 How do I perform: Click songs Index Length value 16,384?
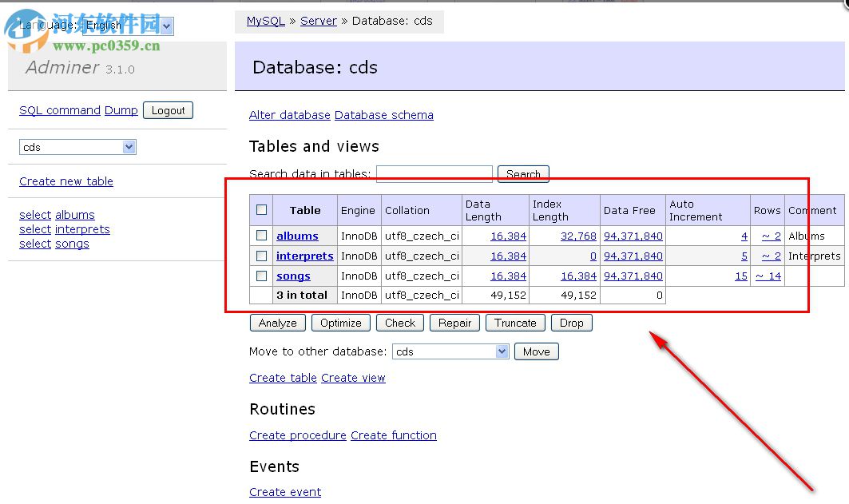[578, 276]
